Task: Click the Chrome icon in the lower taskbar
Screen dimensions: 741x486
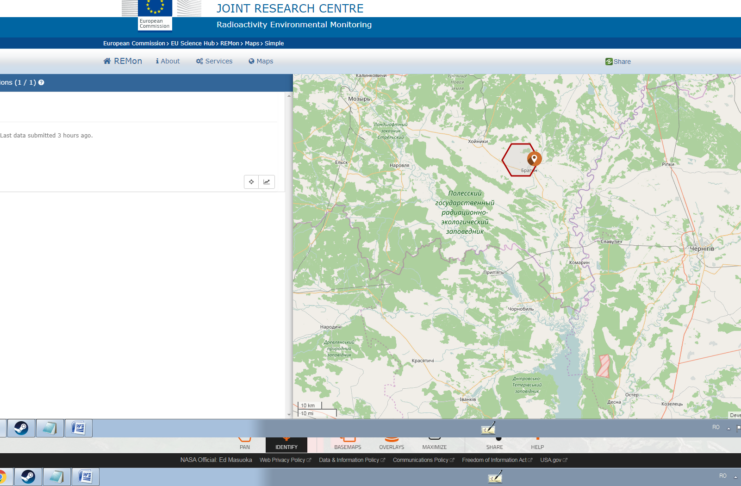Action: (3, 477)
